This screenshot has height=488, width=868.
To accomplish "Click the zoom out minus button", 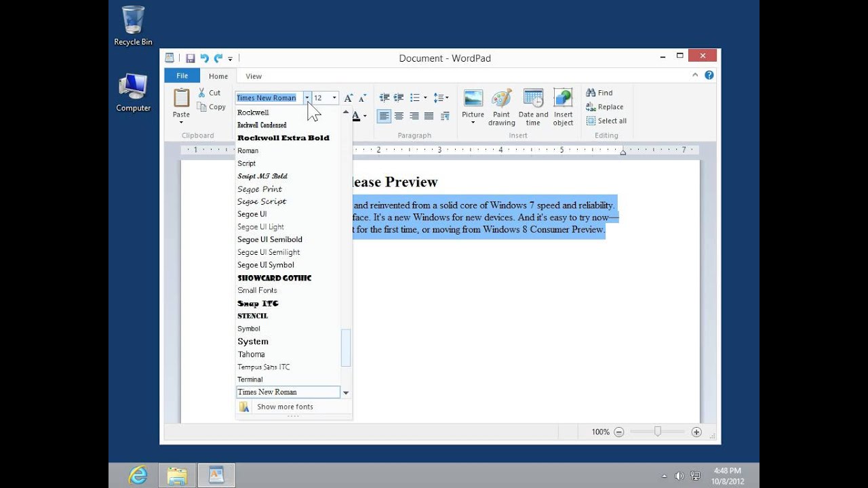I will point(618,432).
